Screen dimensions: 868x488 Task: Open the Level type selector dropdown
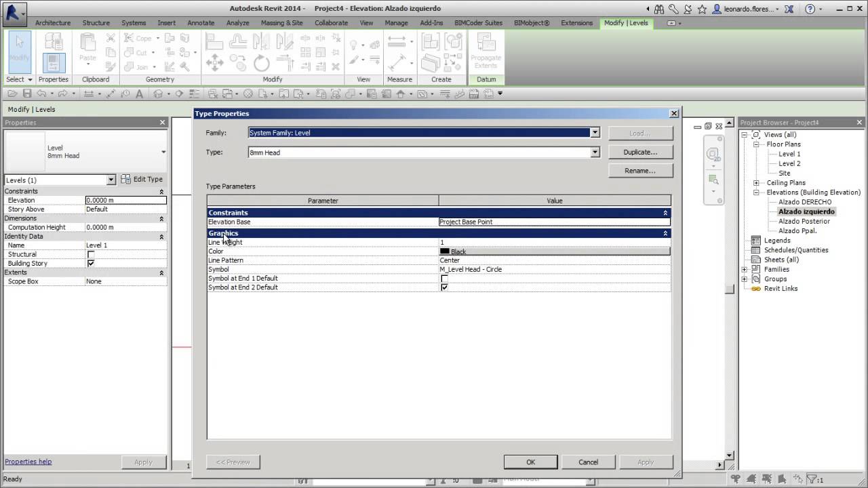click(163, 152)
